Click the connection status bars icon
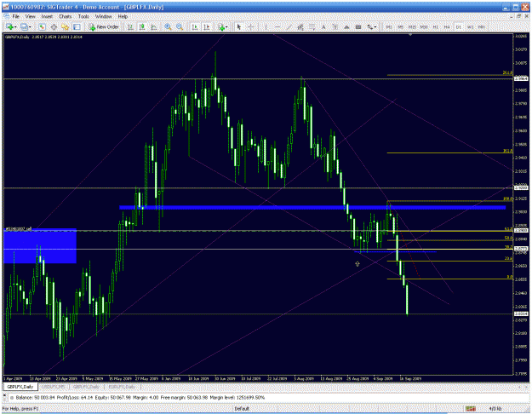Viewport: 532px width, 414px height. tap(470, 409)
